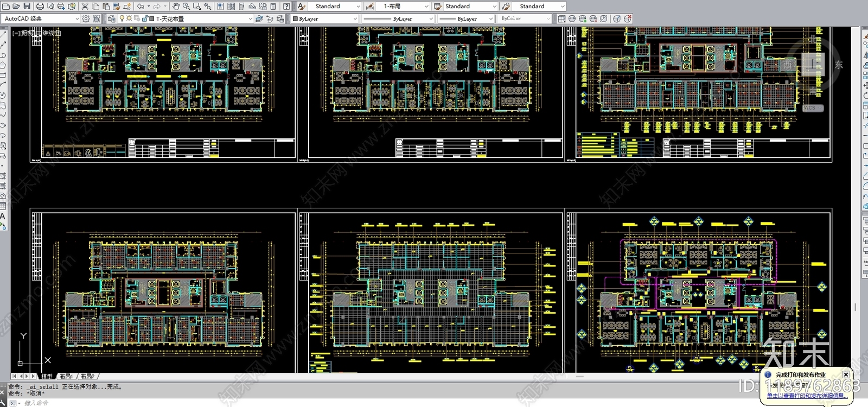The height and width of the screenshot is (407, 868).
Task: Click the New drawing icon
Action: point(6,7)
